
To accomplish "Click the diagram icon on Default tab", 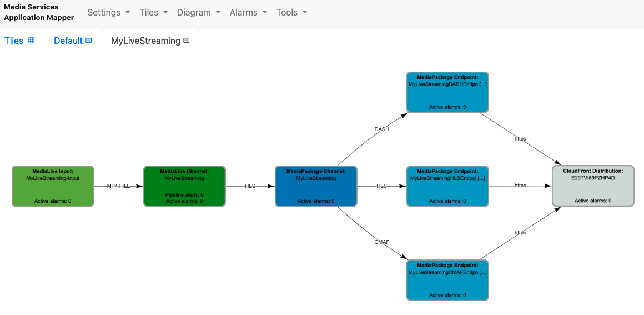I will (x=88, y=41).
